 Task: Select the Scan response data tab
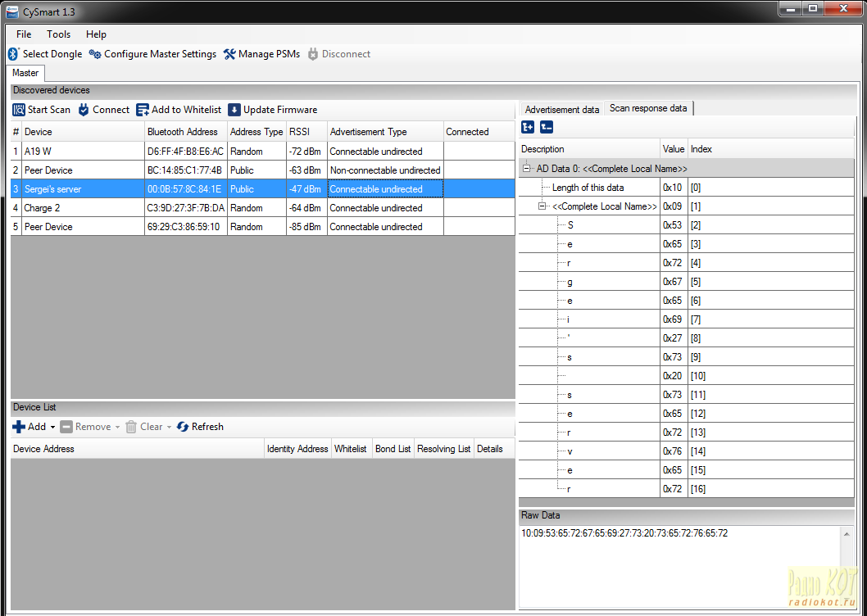click(648, 108)
